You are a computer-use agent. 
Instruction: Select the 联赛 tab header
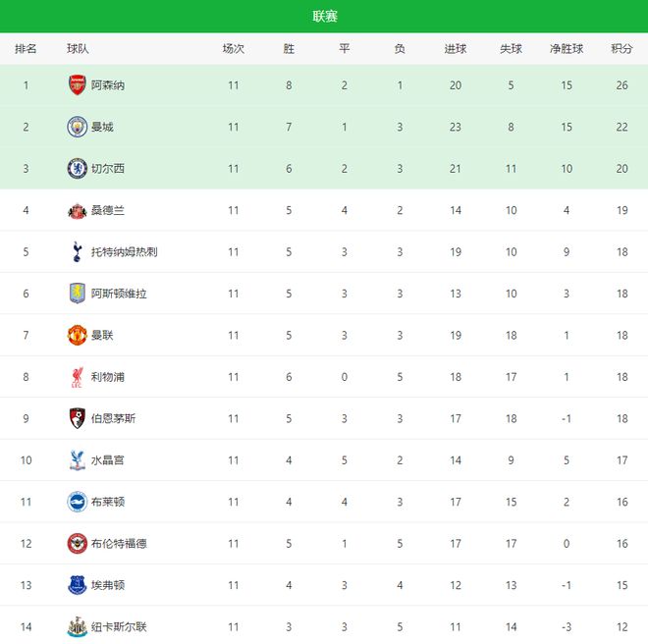[324, 17]
